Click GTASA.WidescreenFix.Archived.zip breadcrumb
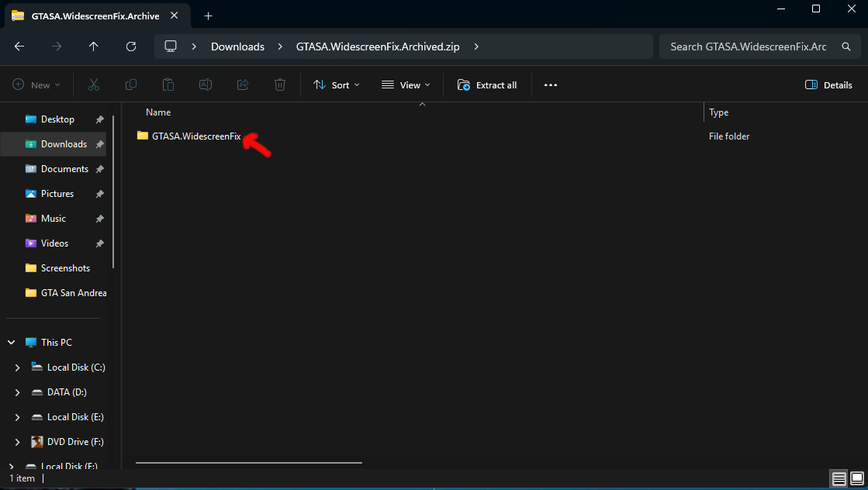Viewport: 868px width, 490px height. pyautogui.click(x=378, y=47)
